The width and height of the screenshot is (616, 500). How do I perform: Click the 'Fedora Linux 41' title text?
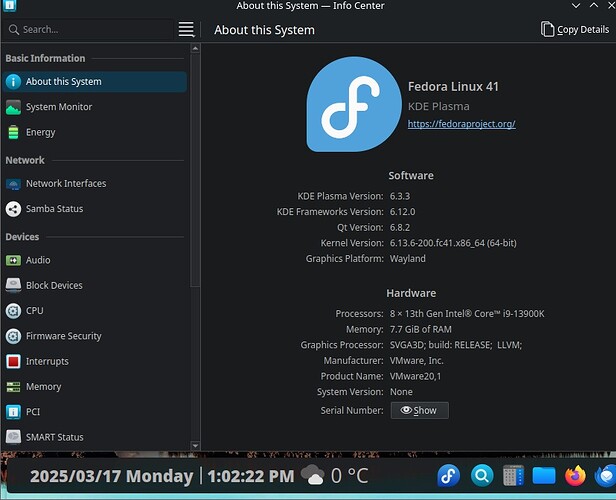point(453,86)
